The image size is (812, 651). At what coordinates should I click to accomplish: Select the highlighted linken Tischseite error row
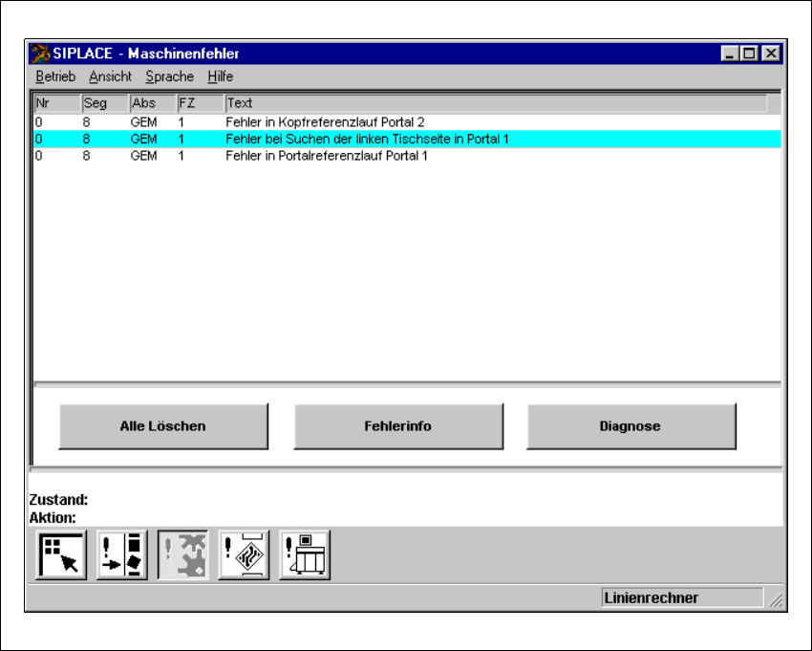[x=367, y=140]
